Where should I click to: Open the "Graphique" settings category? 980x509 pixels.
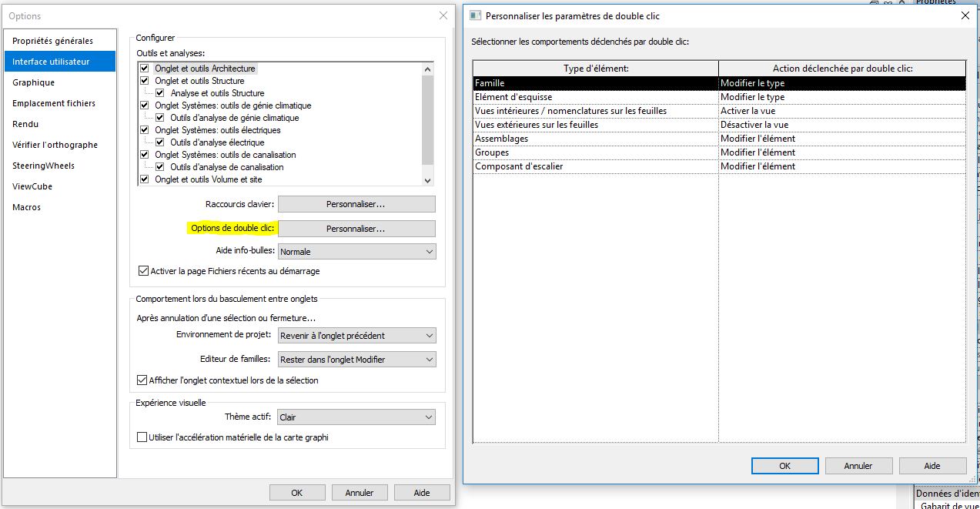point(33,82)
